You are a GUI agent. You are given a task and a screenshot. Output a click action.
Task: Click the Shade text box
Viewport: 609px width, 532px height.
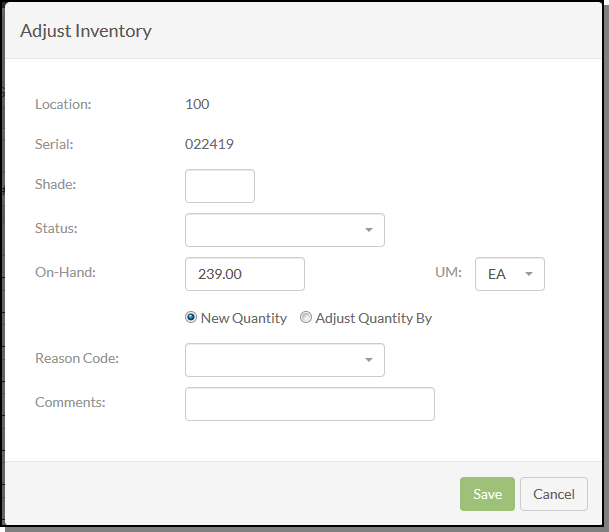[x=220, y=186]
